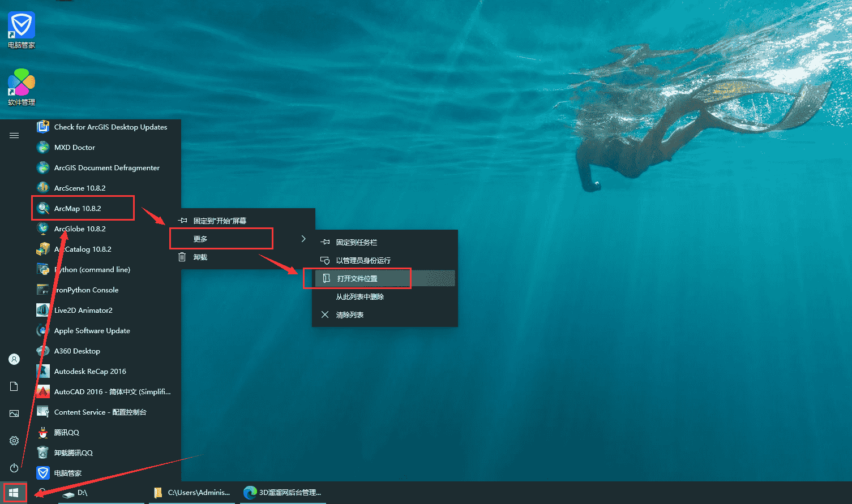
Task: Choose 固定到任务栏 in the submenu
Action: pyautogui.click(x=385, y=242)
